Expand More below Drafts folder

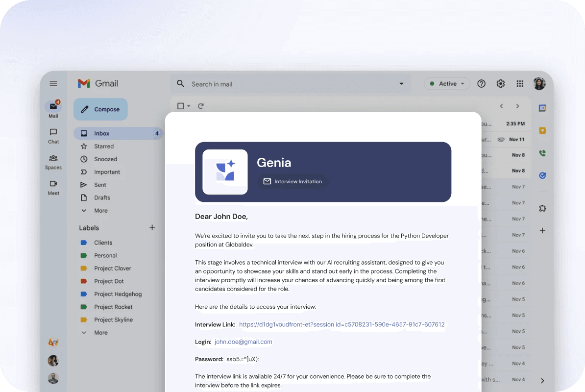[x=100, y=211]
